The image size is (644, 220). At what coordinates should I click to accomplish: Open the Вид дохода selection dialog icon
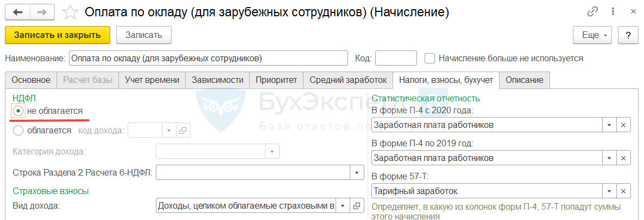[357, 206]
